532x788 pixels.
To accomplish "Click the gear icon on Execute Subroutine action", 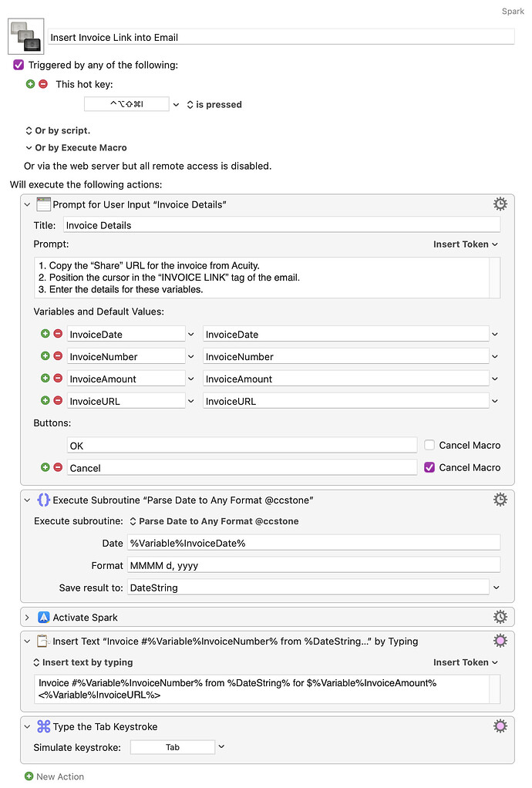I will (x=500, y=500).
